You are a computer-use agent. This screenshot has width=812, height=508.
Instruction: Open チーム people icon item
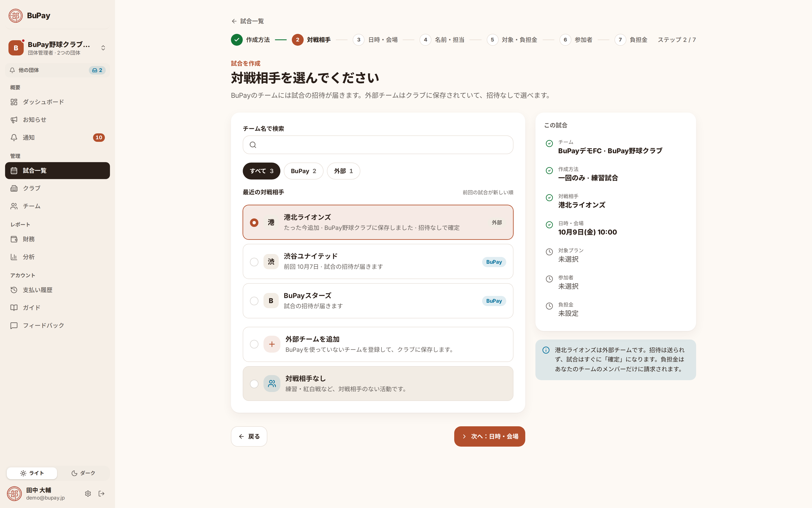(57, 206)
